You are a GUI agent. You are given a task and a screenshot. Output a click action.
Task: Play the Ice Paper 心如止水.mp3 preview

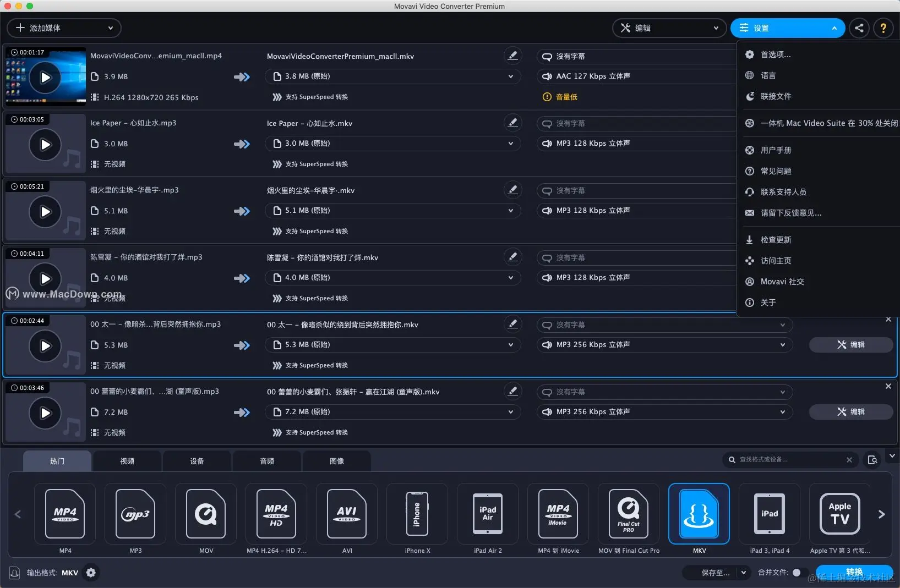[x=45, y=145]
